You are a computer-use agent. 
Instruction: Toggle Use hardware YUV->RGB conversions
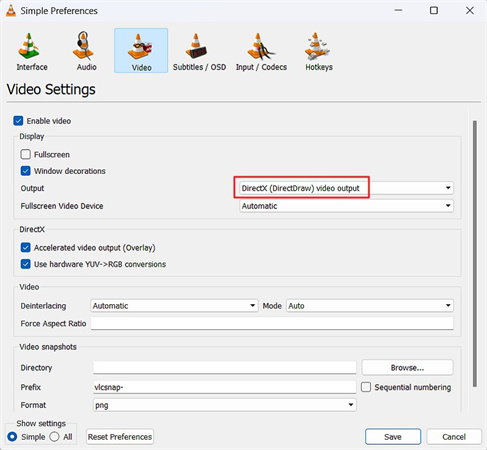tap(26, 264)
